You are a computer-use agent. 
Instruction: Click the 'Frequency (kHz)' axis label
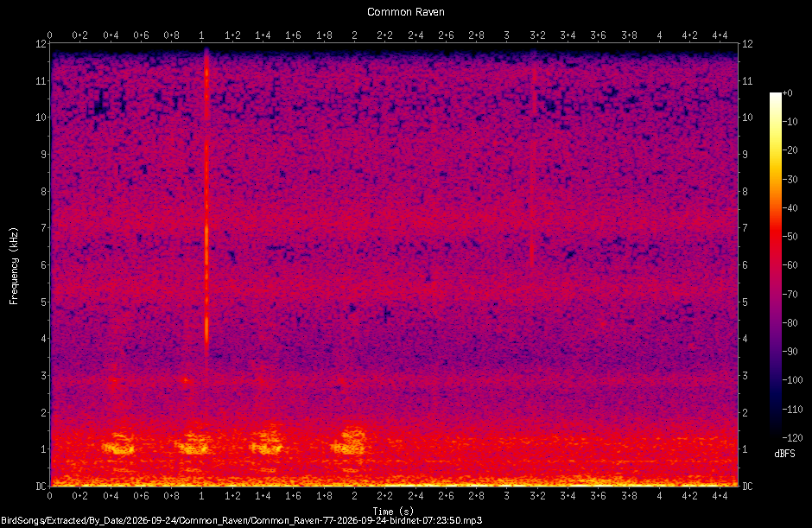click(x=14, y=266)
